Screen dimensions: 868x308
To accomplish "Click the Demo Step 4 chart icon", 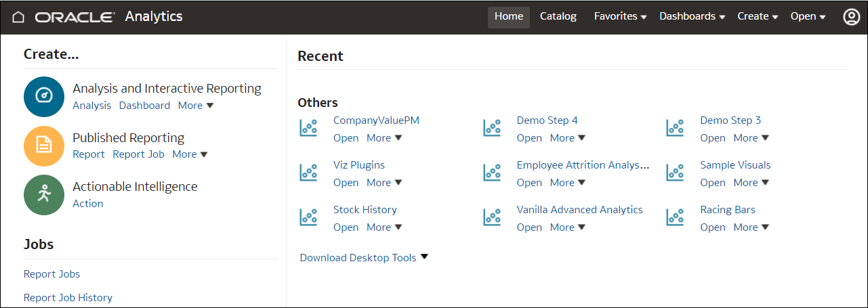I will click(x=492, y=128).
